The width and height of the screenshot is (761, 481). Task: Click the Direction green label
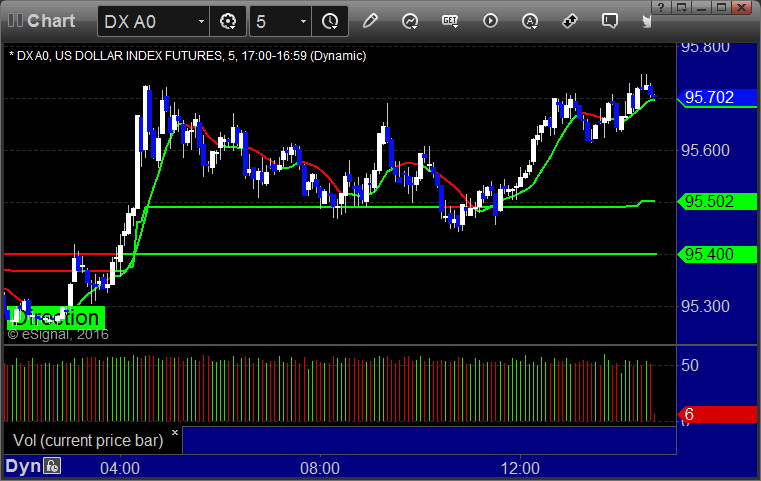click(56, 318)
